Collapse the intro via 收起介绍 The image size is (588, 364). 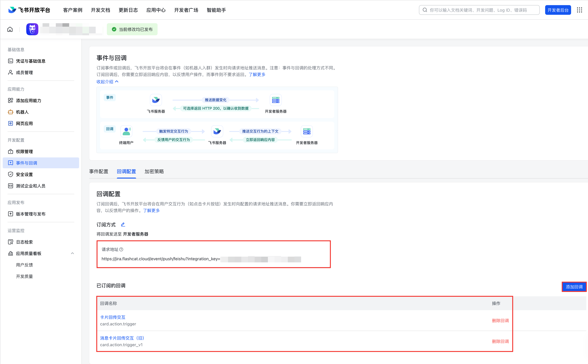pyautogui.click(x=107, y=82)
